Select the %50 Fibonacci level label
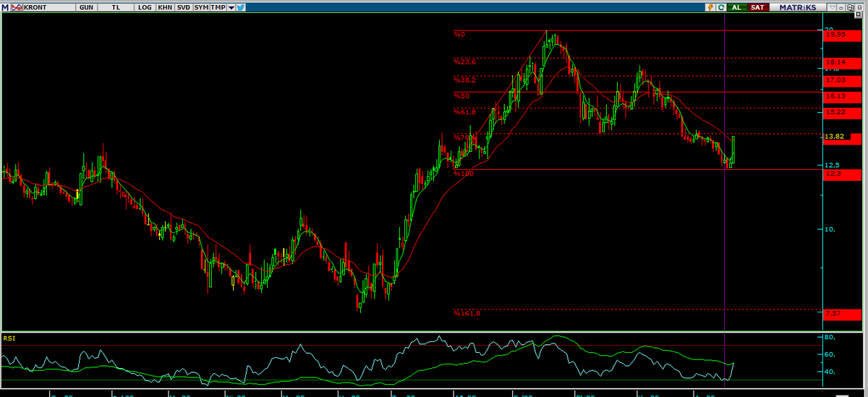868x397 pixels. click(461, 95)
